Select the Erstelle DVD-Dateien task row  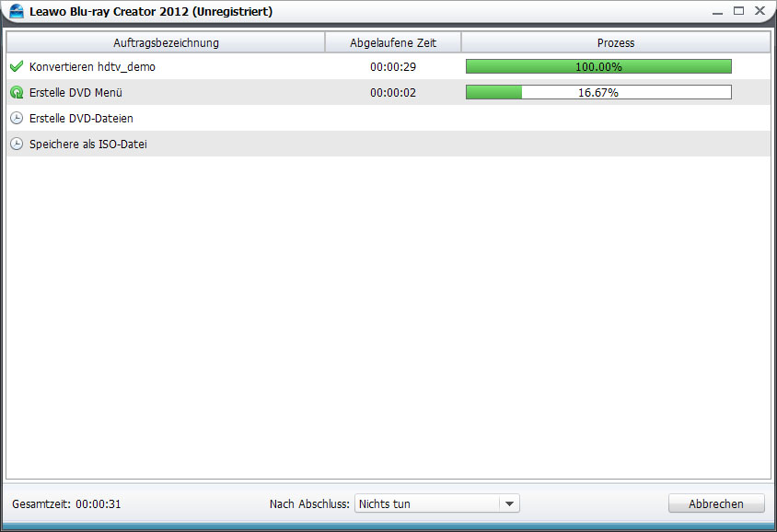point(388,118)
